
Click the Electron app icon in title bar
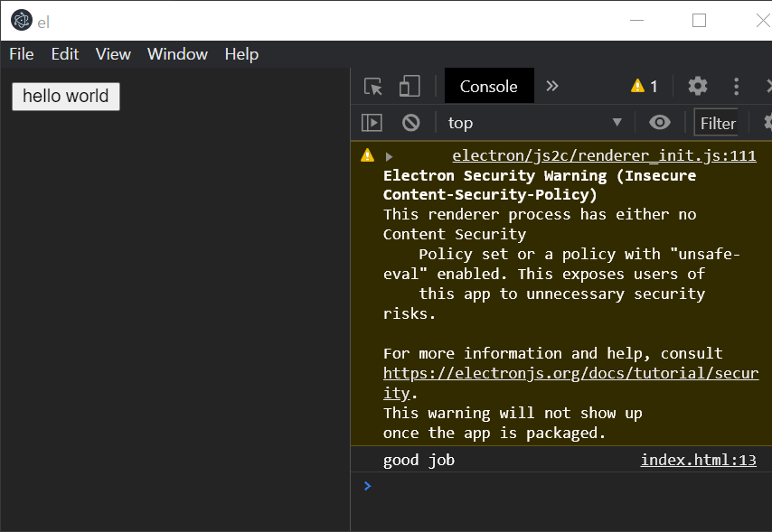(x=22, y=21)
